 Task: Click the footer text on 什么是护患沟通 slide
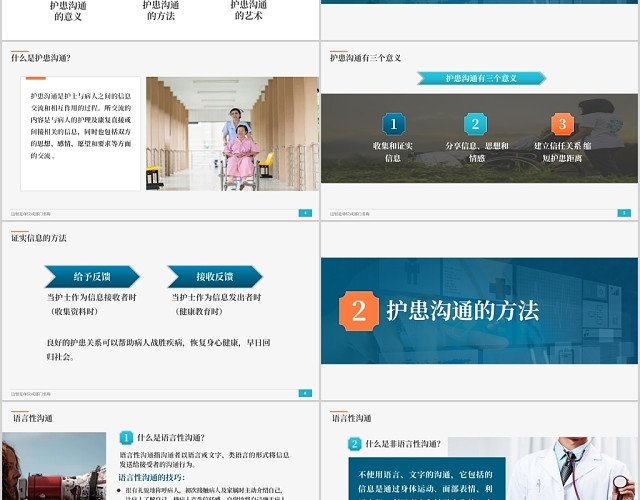31,213
